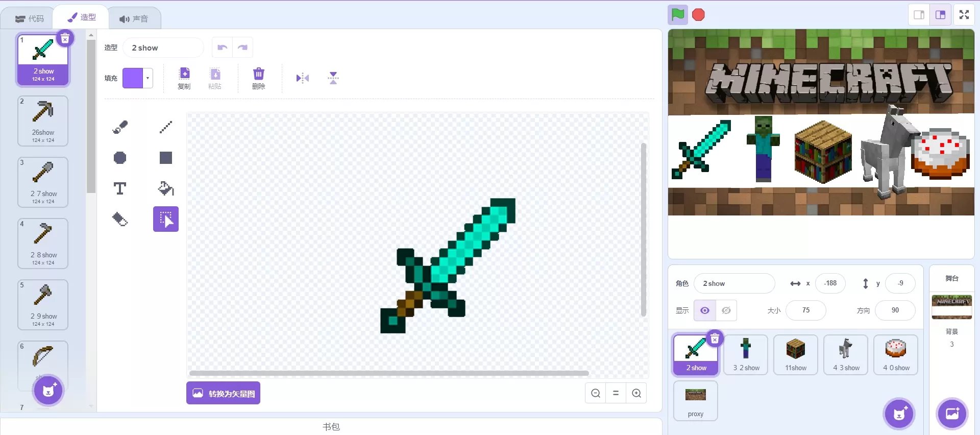Select the Brush tool
Screen dimensions: 980x435
[120, 127]
